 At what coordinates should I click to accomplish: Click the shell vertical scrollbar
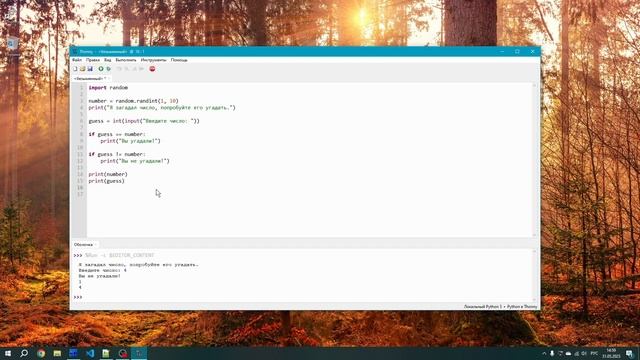click(x=534, y=276)
